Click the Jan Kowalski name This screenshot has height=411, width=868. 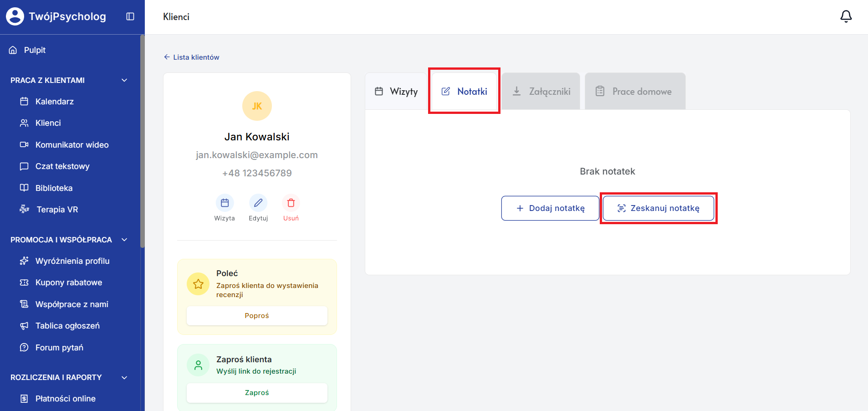click(x=257, y=137)
